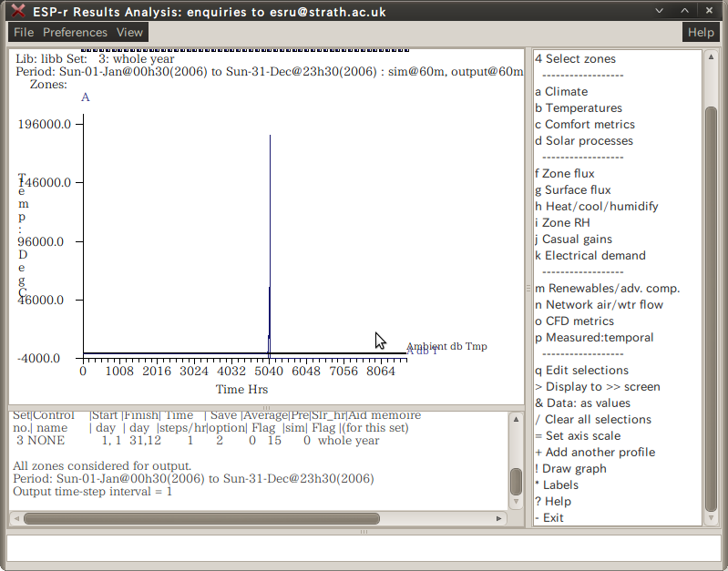Click the command menu vertical scrollbar

[x=711, y=310]
